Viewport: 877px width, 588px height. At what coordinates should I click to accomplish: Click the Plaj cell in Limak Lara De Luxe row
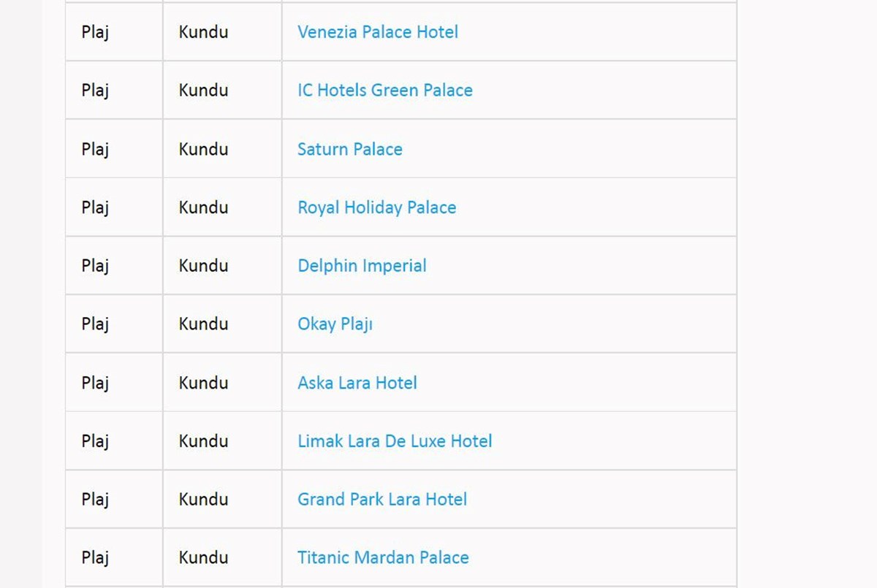point(114,441)
